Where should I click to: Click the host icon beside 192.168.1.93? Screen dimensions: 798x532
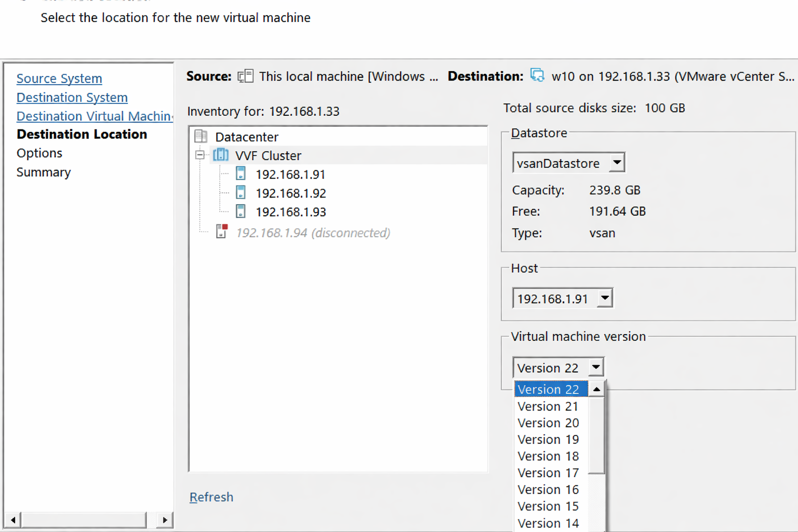(x=241, y=211)
